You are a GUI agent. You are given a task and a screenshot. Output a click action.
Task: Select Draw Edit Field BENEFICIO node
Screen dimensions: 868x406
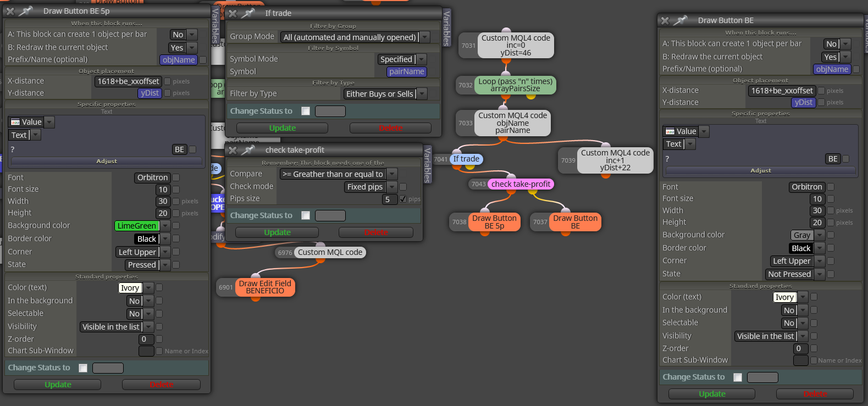click(x=265, y=287)
